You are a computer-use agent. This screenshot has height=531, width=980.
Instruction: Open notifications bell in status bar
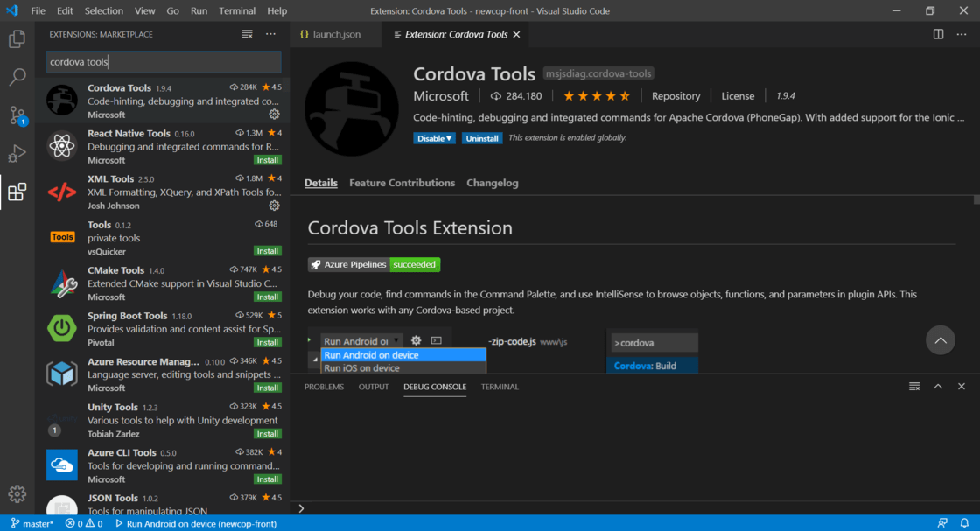[964, 523]
